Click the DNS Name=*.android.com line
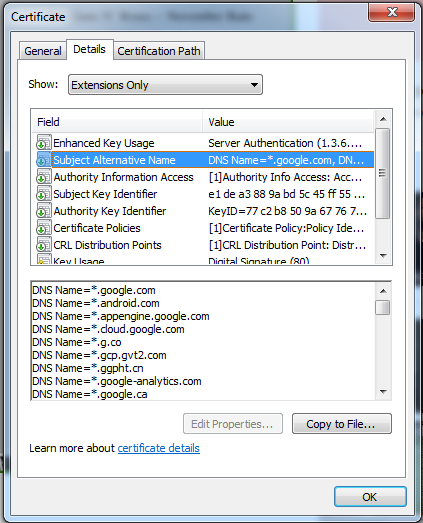This screenshot has width=423, height=523. coord(96,303)
